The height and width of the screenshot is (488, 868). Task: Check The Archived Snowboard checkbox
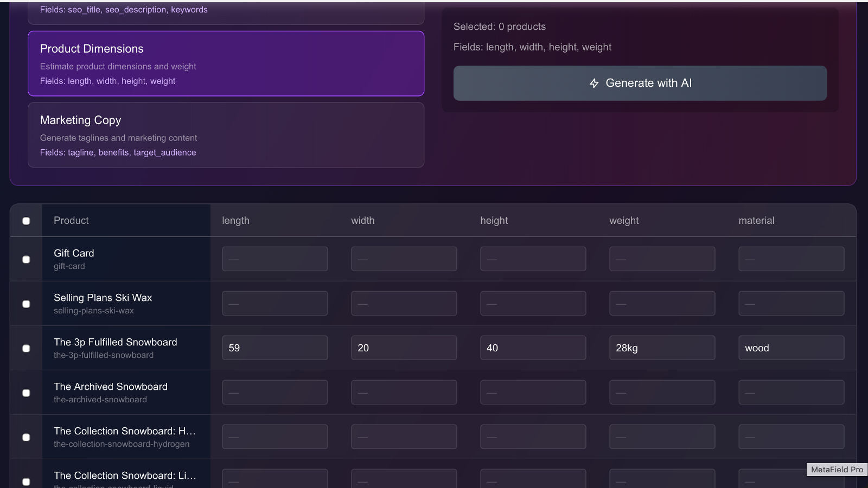(x=25, y=393)
